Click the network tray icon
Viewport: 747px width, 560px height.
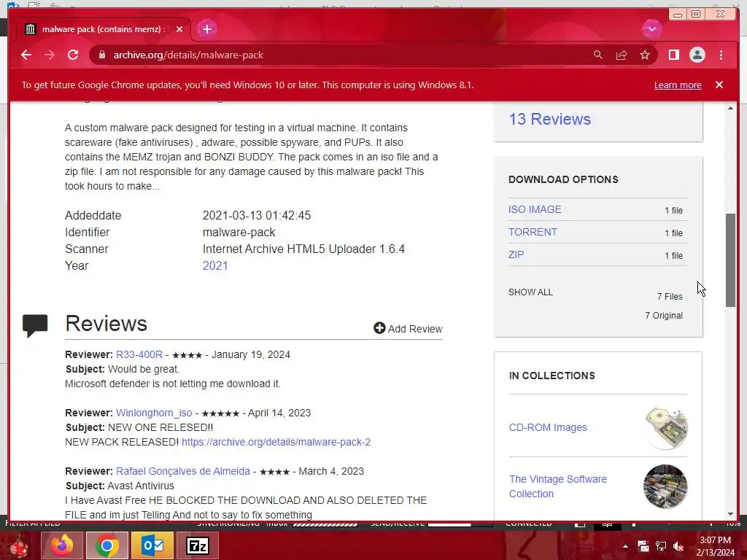(x=660, y=546)
